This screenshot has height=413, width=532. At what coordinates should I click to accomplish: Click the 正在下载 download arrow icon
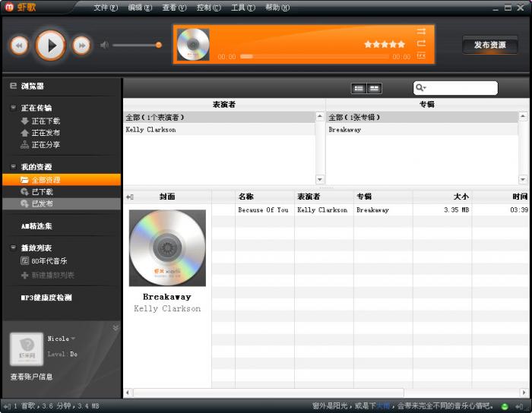[25, 121]
